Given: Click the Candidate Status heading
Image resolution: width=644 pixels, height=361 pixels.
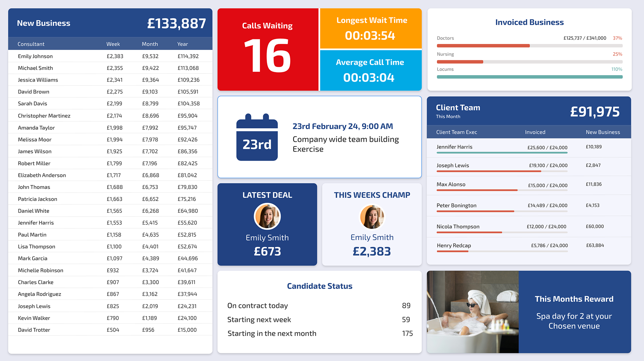Looking at the screenshot, I should pos(319,286).
